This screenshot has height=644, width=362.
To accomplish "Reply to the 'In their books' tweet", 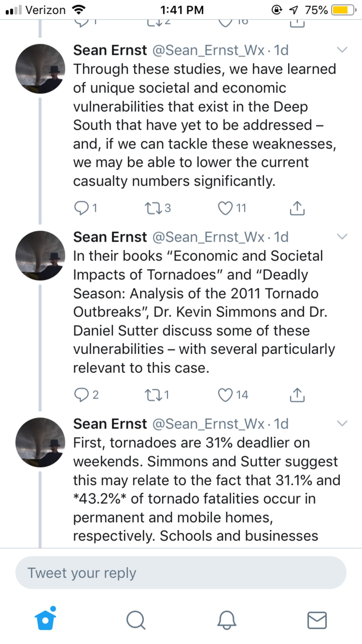I will coord(81,395).
